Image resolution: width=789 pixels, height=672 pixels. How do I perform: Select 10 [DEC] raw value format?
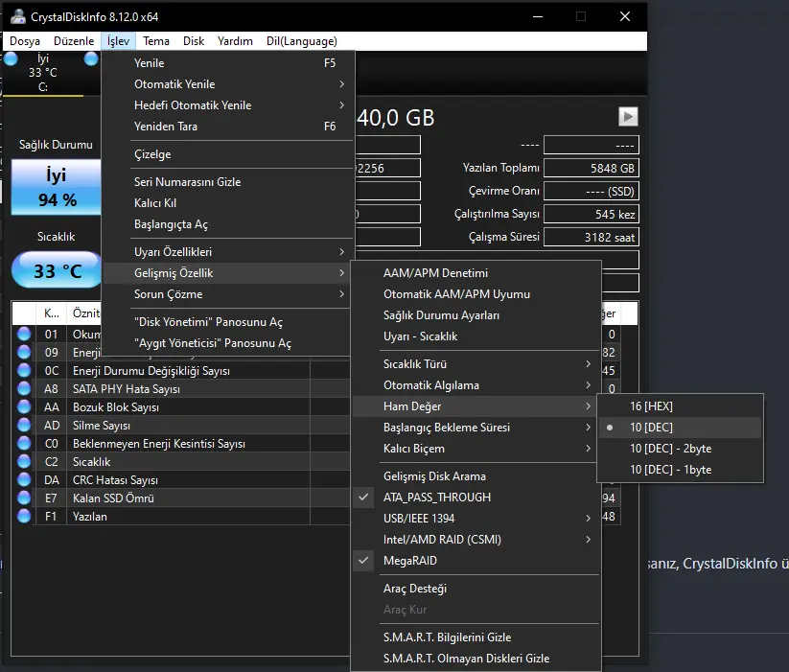(x=680, y=427)
